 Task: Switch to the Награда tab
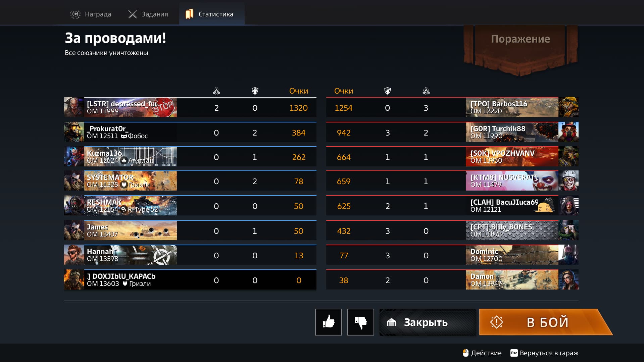[91, 14]
